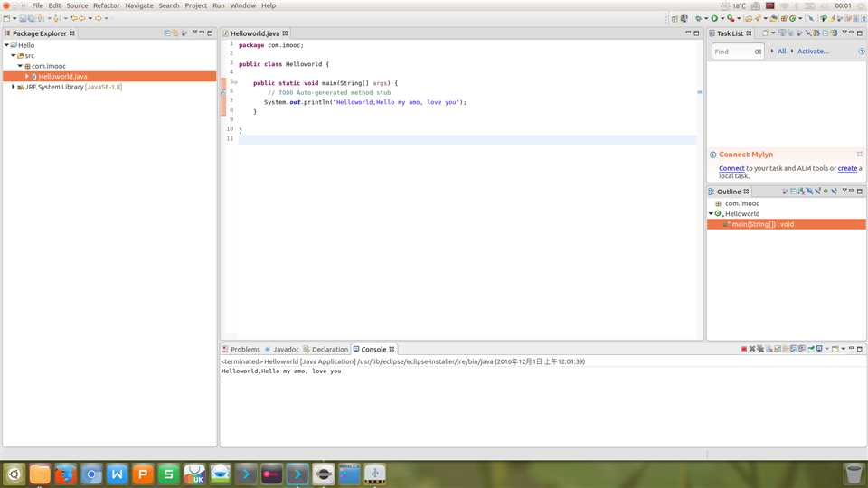Switch to the Problems tab

pos(241,349)
